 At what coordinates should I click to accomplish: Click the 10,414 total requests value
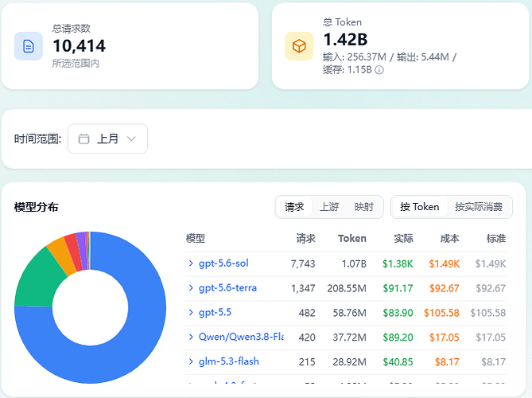(79, 46)
